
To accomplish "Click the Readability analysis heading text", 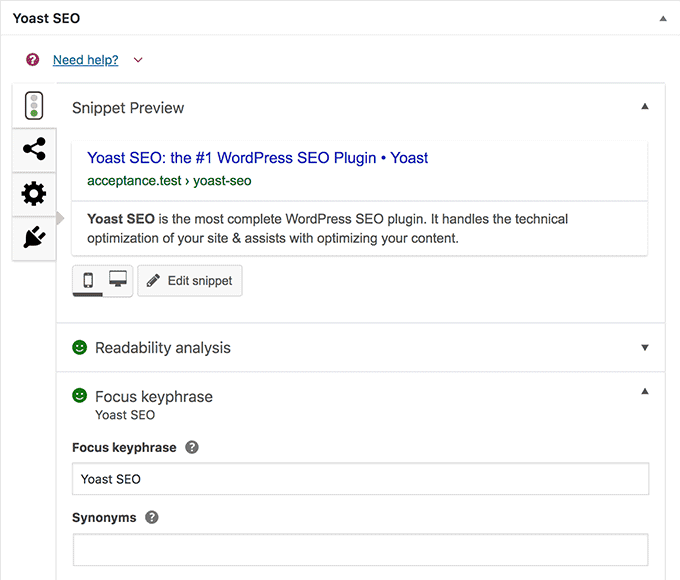I will point(163,348).
